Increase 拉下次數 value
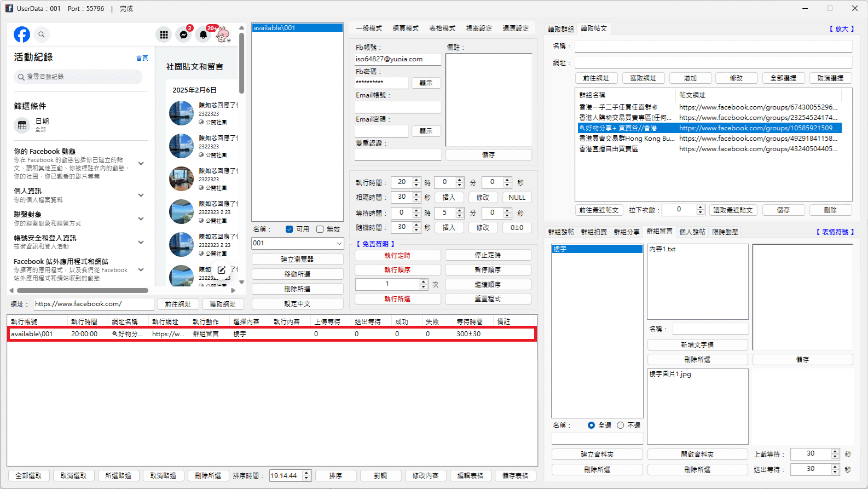 tap(701, 207)
